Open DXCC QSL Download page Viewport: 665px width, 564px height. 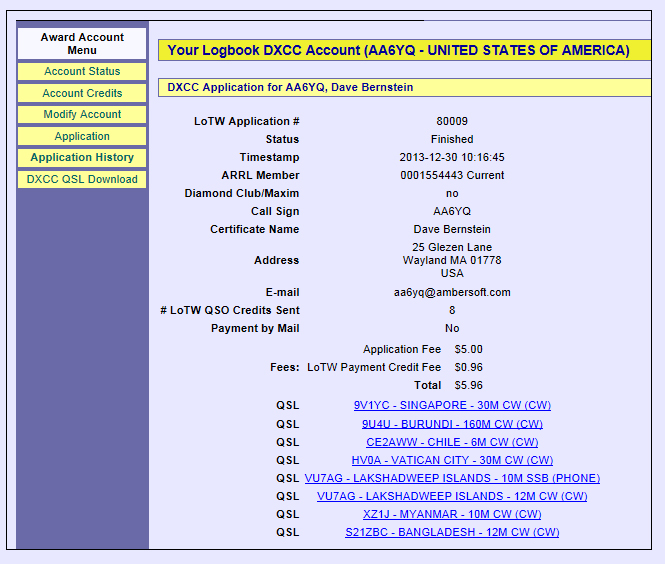pyautogui.click(x=82, y=180)
